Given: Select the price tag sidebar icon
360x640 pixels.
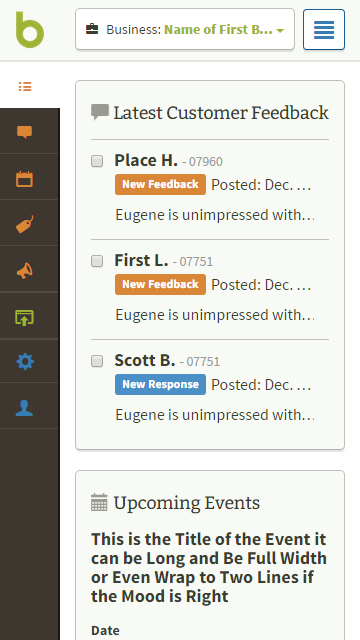Looking at the screenshot, I should coord(24,224).
